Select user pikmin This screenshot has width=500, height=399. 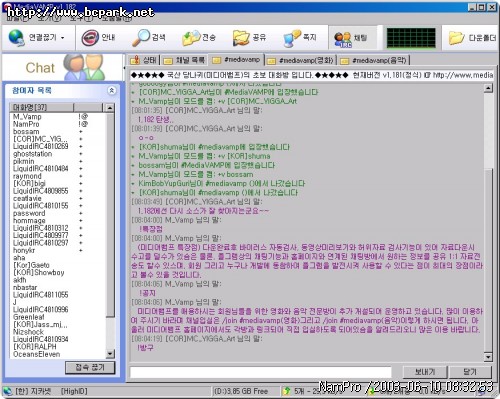pyautogui.click(x=23, y=161)
